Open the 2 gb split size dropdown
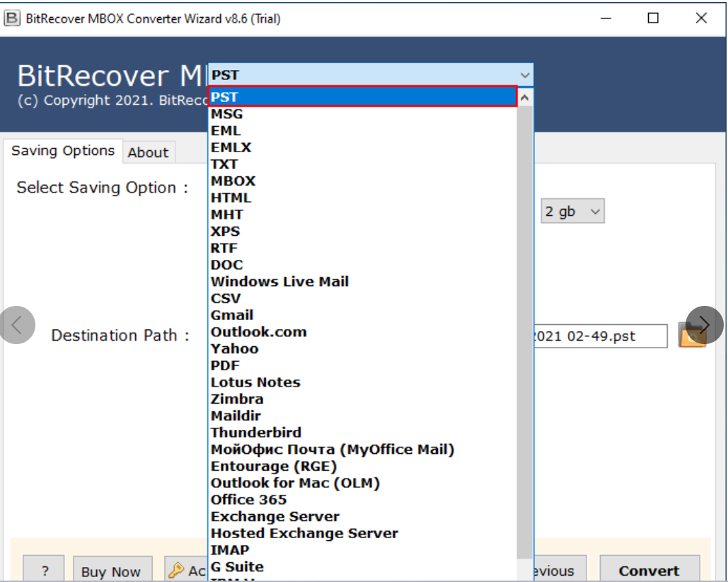This screenshot has width=728, height=582. pos(572,211)
